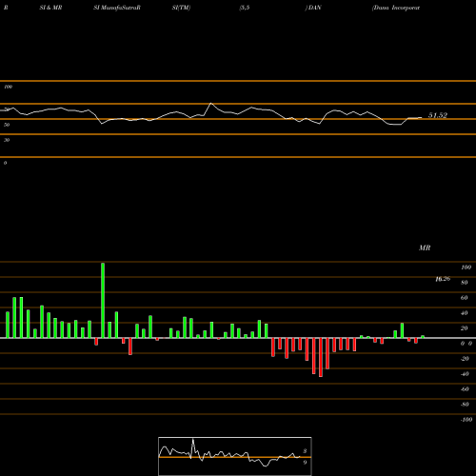Image resolution: width=476 pixels, height=476 pixels.
Task: Click the 100 label on RSI axis
Action: coord(8,87)
